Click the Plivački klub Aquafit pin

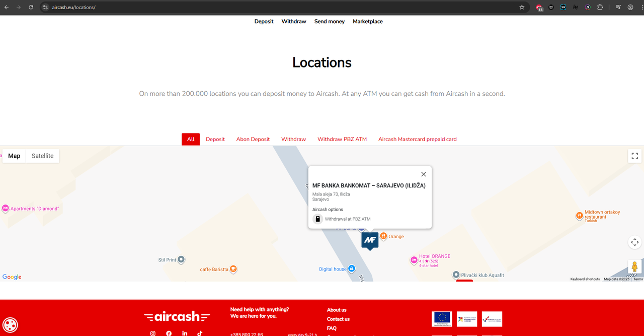pos(456,275)
